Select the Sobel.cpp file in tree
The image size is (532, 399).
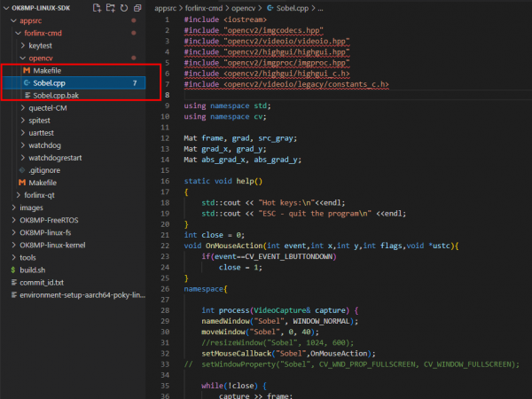click(x=51, y=82)
